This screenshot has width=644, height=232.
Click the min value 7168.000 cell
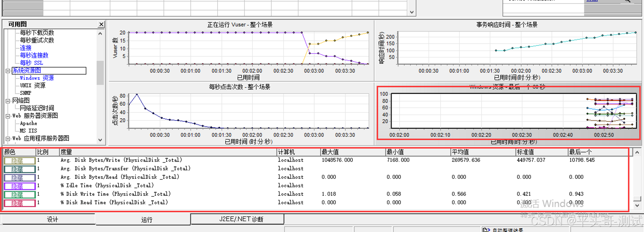pyautogui.click(x=398, y=160)
